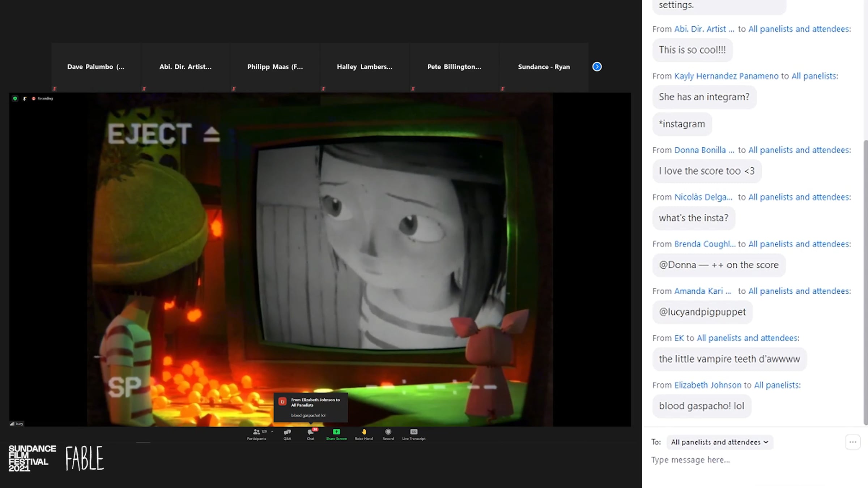Click the green encryption shield icon

(15, 98)
